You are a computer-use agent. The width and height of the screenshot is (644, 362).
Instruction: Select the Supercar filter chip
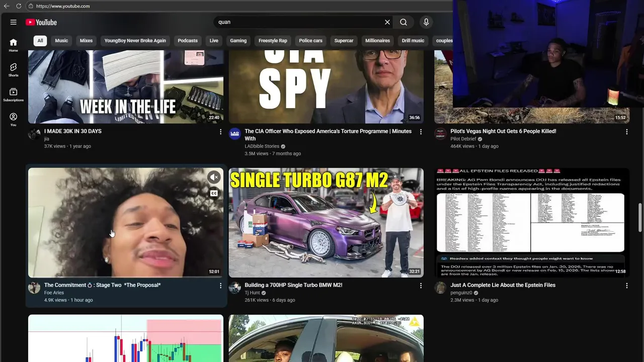point(344,41)
